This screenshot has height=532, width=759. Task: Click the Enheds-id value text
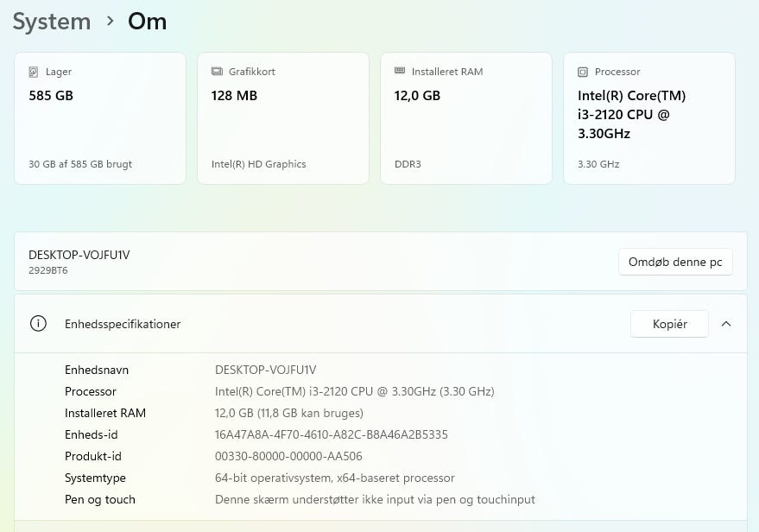331,434
